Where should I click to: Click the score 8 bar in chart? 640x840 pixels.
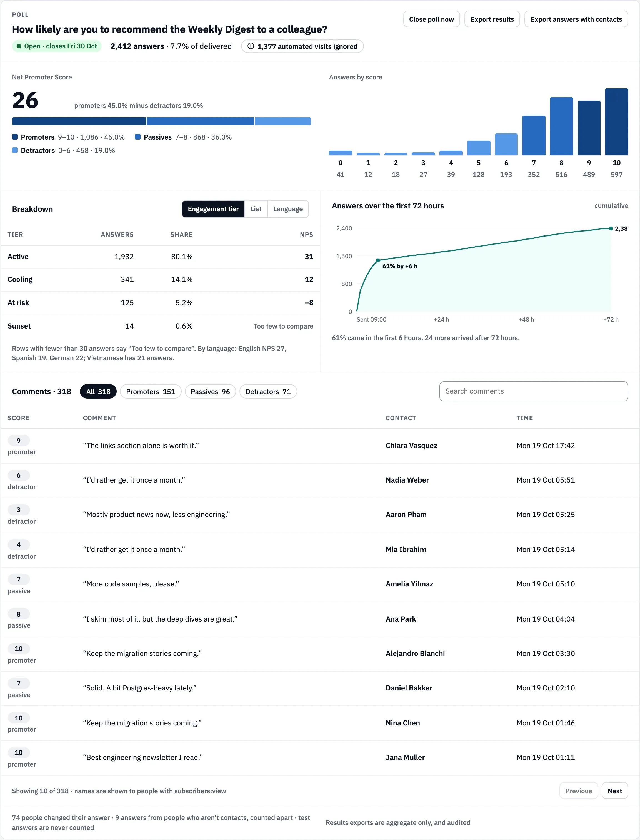(x=561, y=126)
